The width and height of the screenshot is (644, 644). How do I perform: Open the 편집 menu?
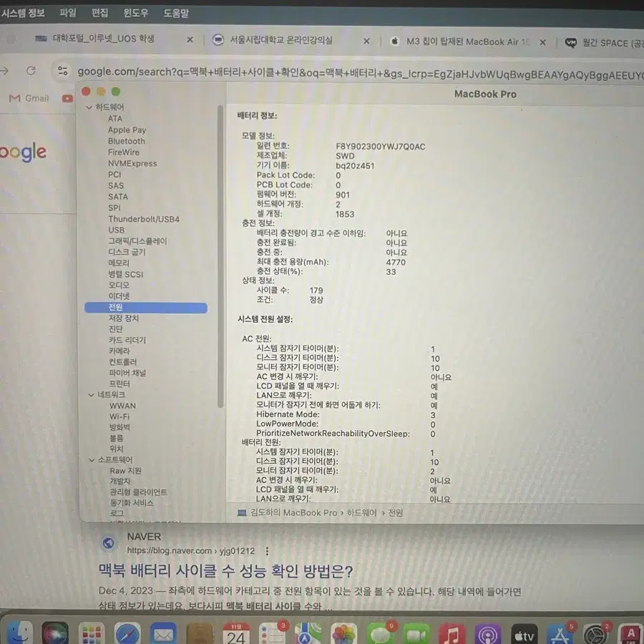[x=99, y=13]
